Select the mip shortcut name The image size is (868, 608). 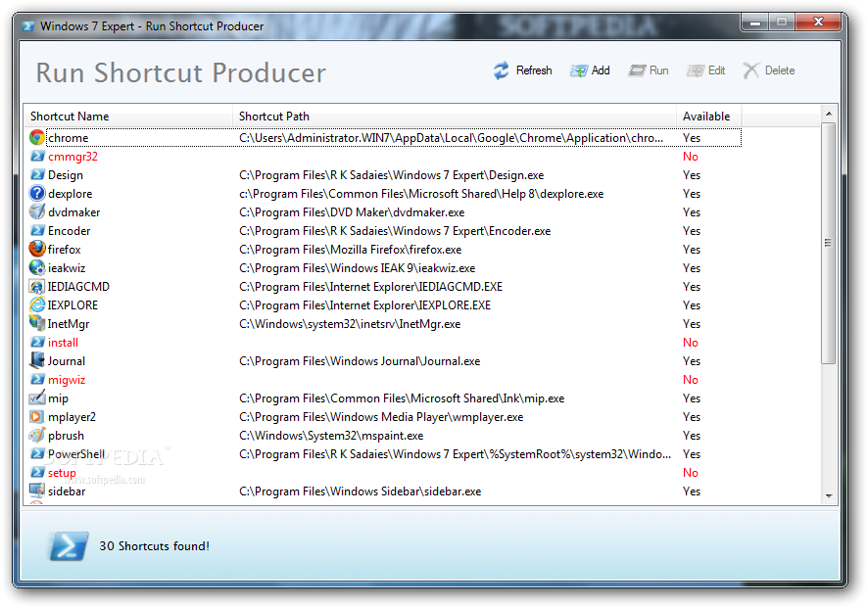58,398
